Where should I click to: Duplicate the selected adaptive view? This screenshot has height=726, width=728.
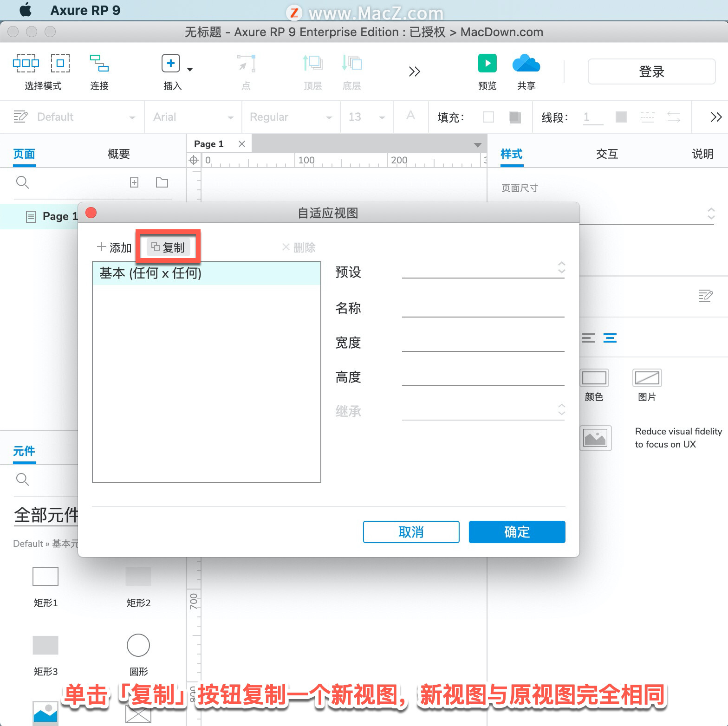coord(168,247)
